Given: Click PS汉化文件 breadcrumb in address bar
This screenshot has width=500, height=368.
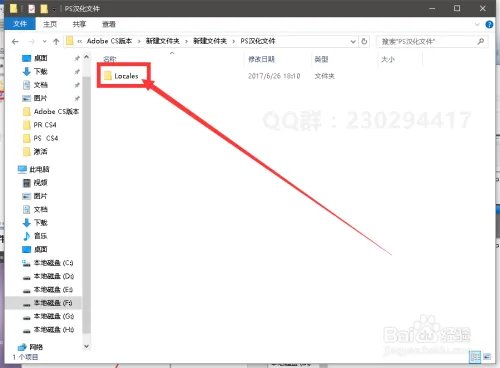Looking at the screenshot, I should click(258, 41).
